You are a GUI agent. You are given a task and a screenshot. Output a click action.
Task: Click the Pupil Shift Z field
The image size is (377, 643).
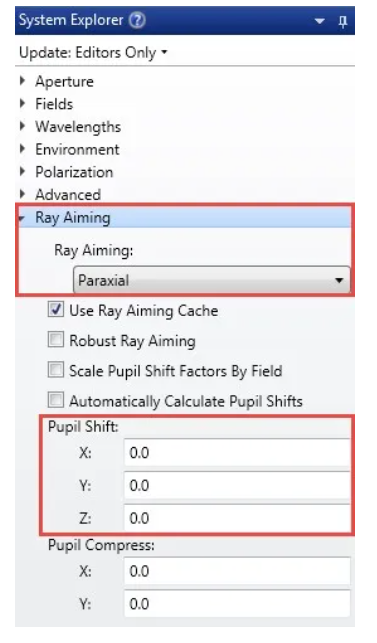237,518
